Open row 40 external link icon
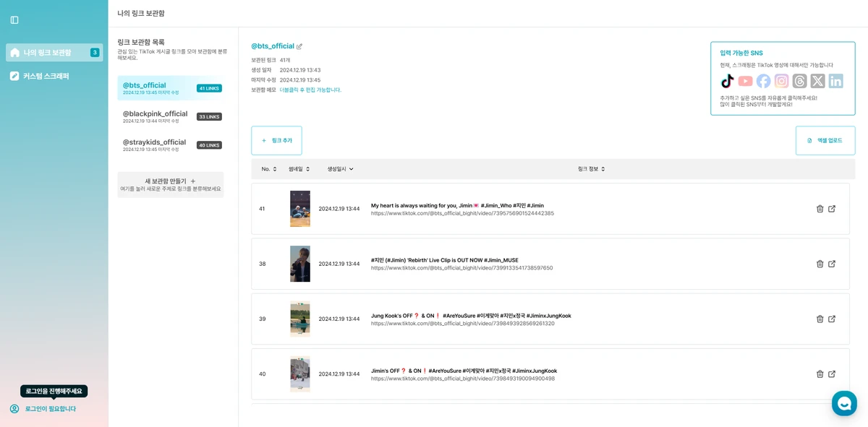The image size is (868, 427). pyautogui.click(x=832, y=374)
